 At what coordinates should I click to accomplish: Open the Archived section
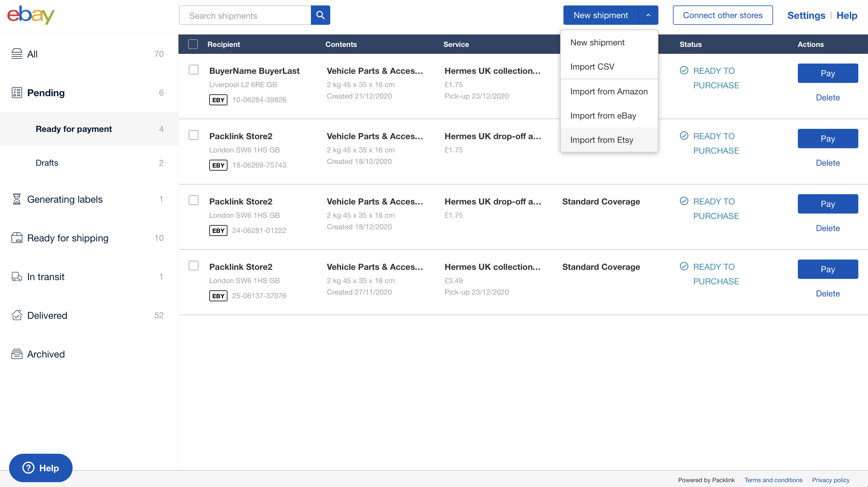coord(89,354)
